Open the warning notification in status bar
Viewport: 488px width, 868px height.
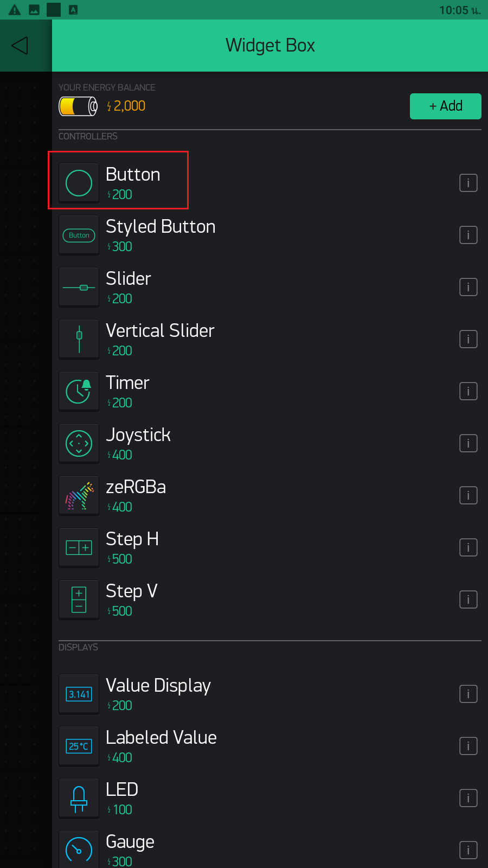[15, 10]
